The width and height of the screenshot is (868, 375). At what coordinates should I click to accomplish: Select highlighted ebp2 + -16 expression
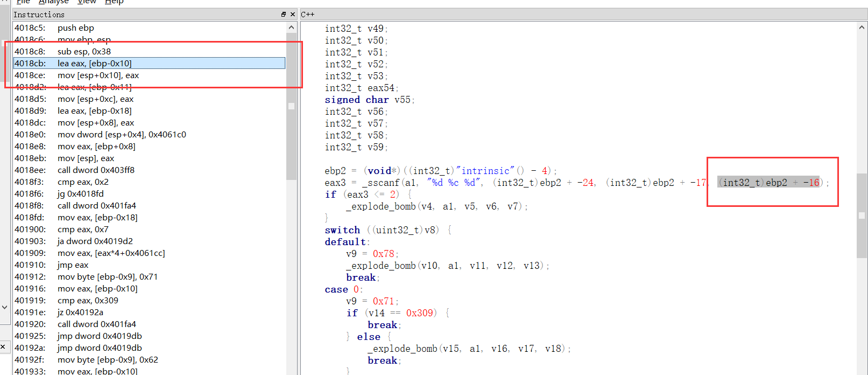[768, 183]
